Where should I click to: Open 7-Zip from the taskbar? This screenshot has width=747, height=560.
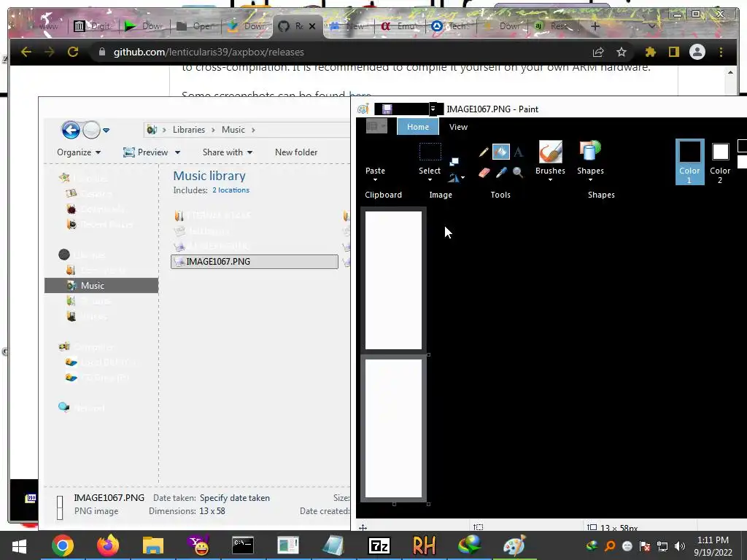tap(379, 545)
